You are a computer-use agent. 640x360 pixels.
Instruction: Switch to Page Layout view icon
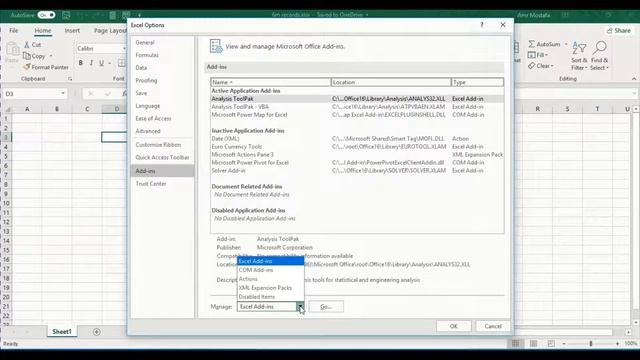coord(533,344)
